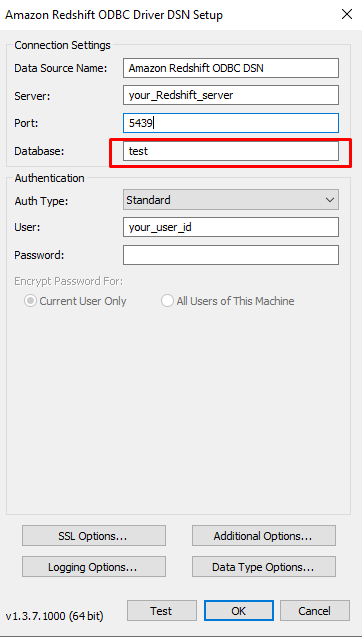
Task: Select All Users of This Machine option
Action: pos(228,301)
